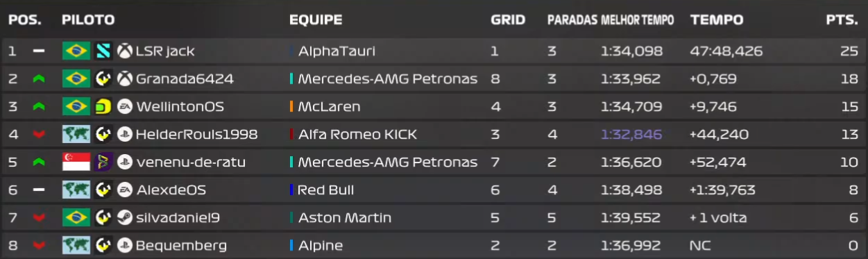Click the purple fastest lap time 1:32,846
Image resolution: width=868 pixels, height=259 pixels.
pos(631,134)
